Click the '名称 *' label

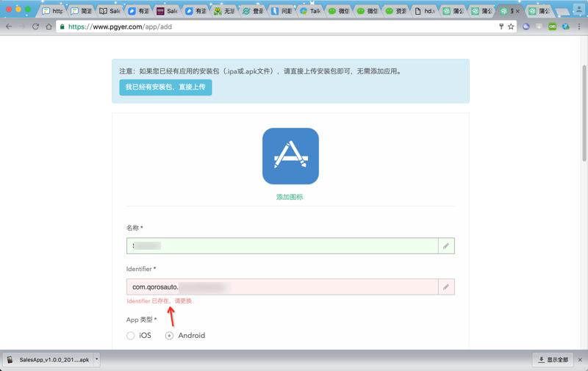click(x=135, y=228)
